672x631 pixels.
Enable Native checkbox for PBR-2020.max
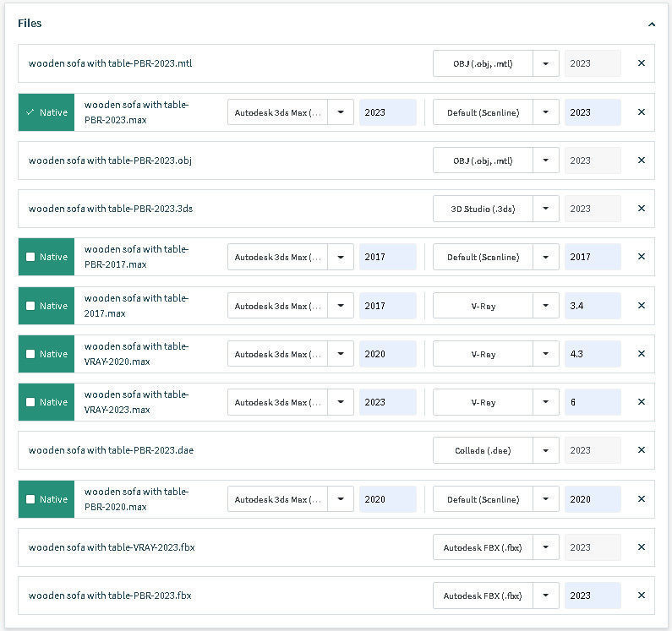click(x=31, y=499)
